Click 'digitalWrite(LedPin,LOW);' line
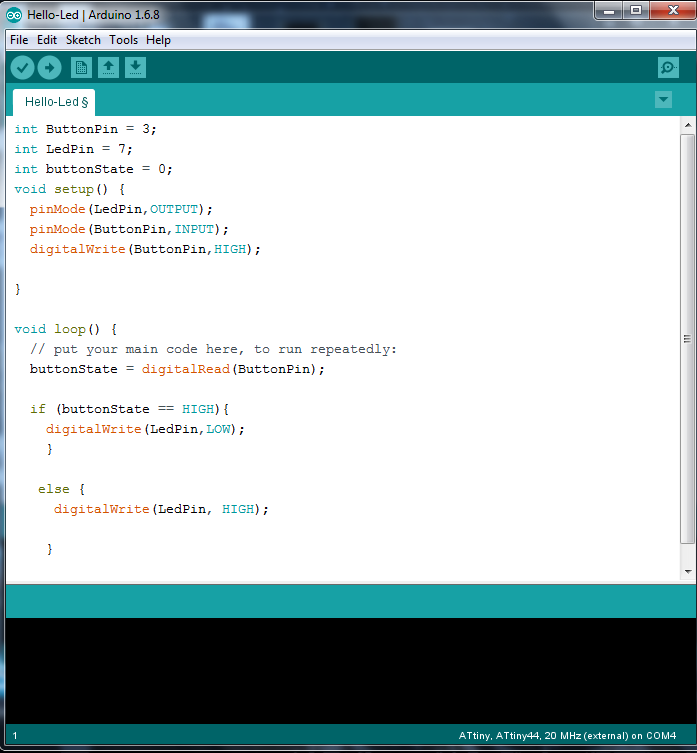This screenshot has height=753, width=697. point(145,429)
